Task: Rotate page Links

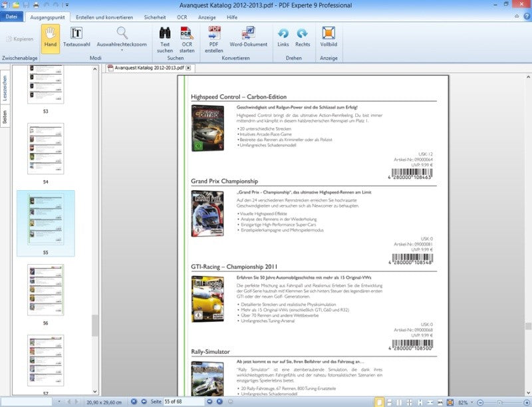Action: coord(283,37)
